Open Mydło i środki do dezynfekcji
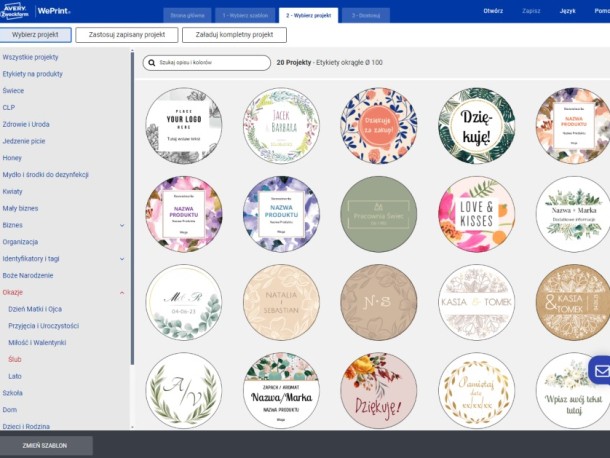 coord(46,175)
